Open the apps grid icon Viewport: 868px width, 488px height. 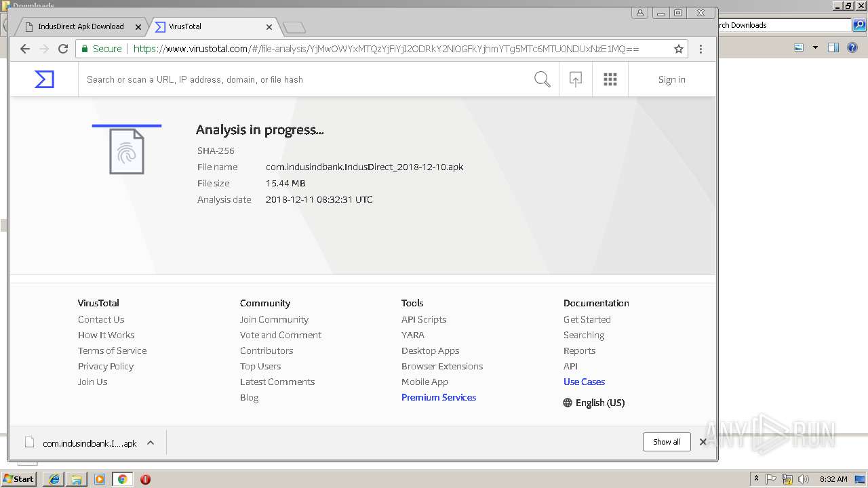(x=610, y=79)
